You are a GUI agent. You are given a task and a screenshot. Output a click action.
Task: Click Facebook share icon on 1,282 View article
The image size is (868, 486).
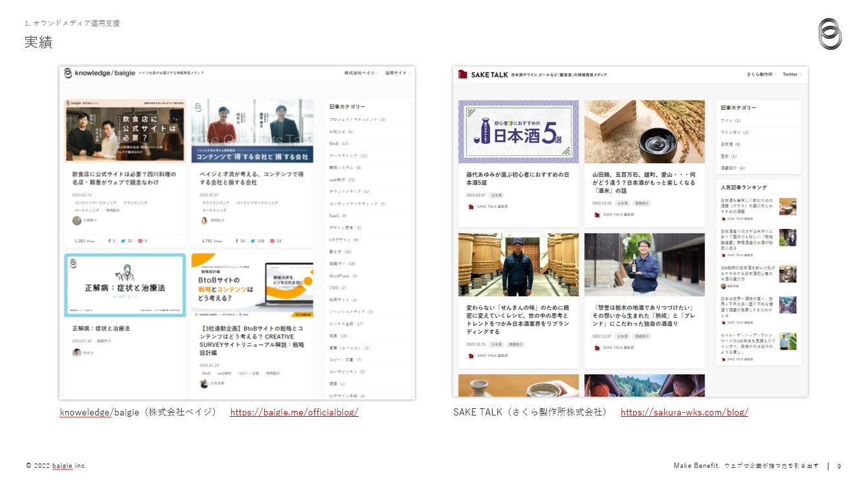click(109, 241)
